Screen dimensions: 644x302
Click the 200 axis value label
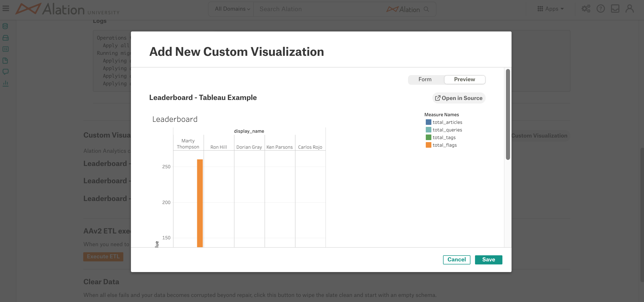pyautogui.click(x=166, y=203)
